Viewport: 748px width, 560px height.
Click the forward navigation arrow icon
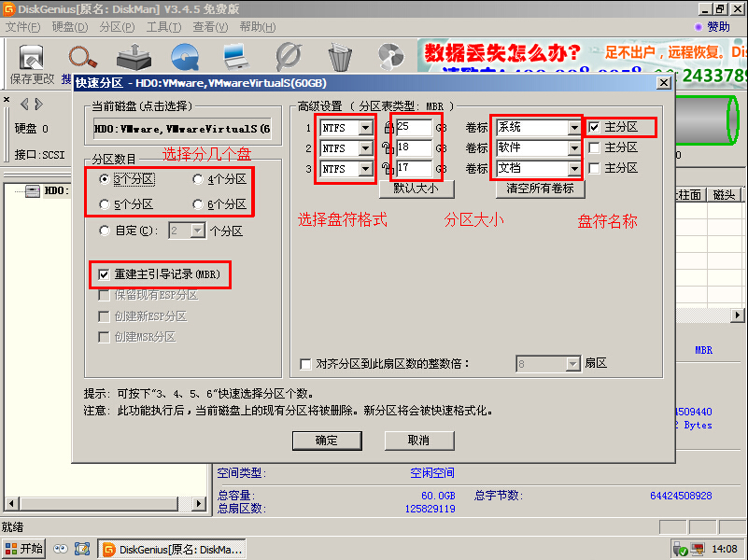39,104
